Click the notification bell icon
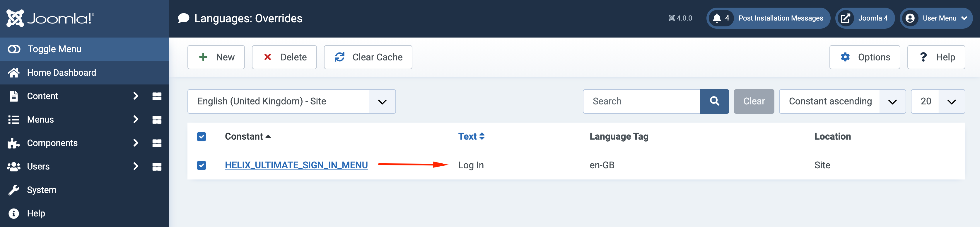This screenshot has height=227, width=980. coord(717,18)
